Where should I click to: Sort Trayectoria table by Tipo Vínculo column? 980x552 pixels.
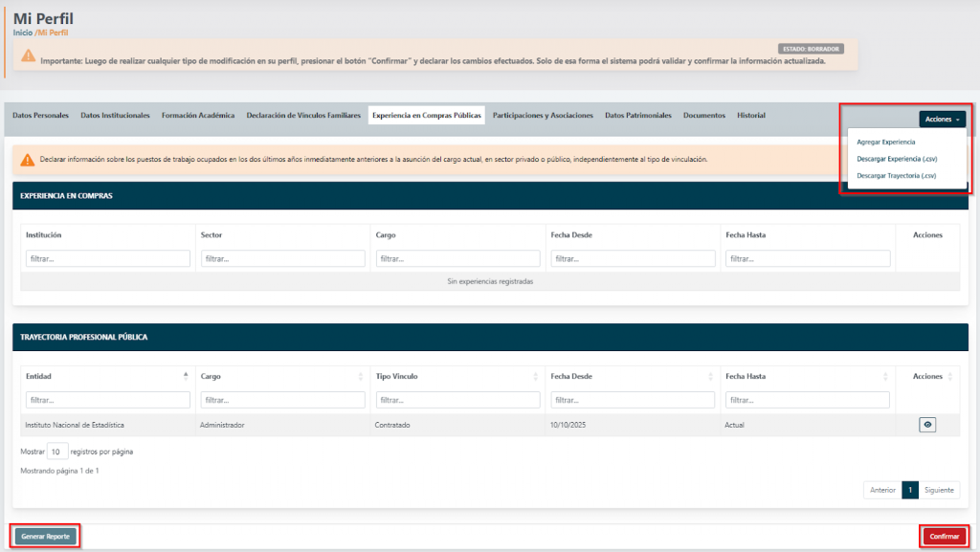click(x=536, y=376)
